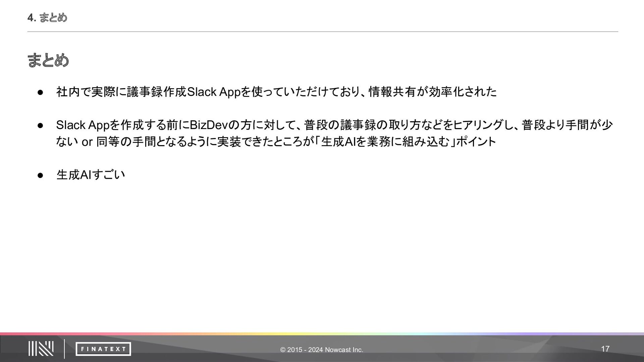Click the word 'ポイント' ending second bullet

476,142
